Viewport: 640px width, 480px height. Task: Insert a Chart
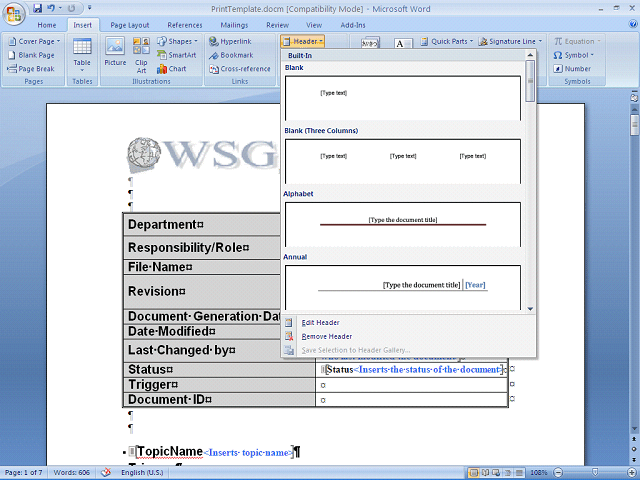[172, 69]
